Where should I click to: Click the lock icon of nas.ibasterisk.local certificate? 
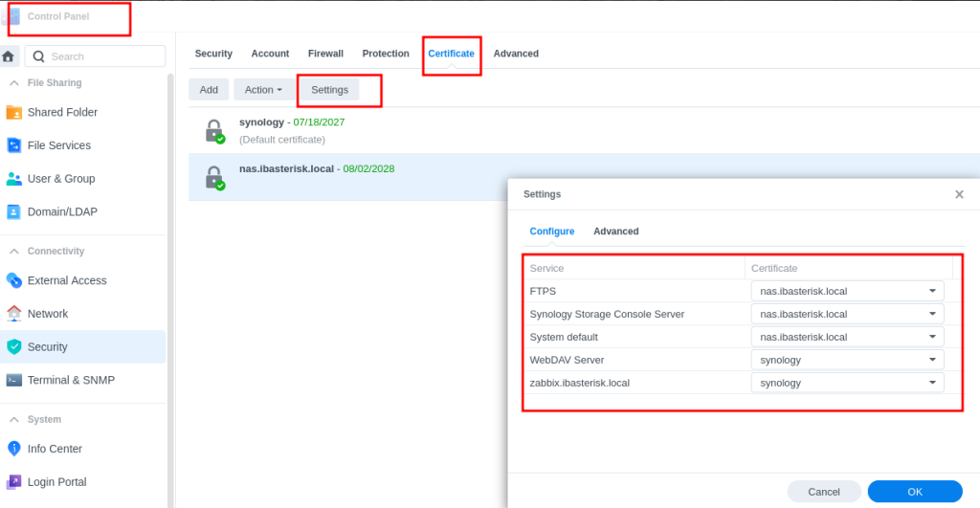tap(214, 177)
